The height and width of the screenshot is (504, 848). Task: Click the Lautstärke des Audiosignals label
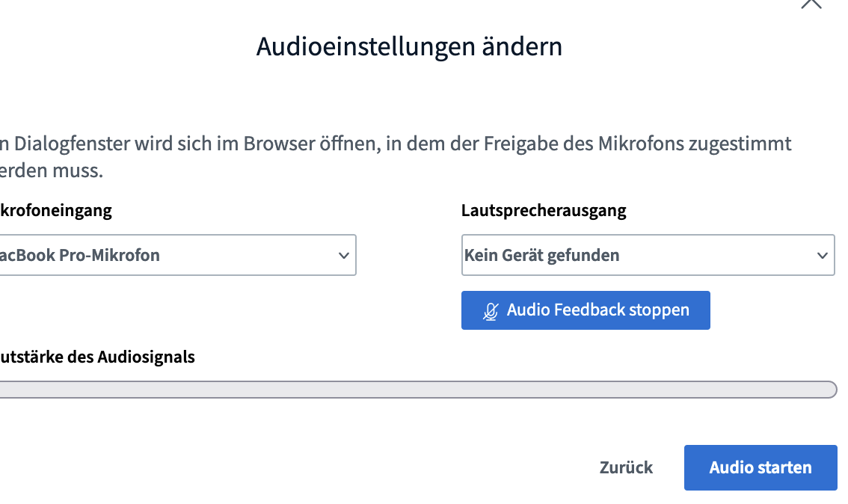(x=97, y=357)
